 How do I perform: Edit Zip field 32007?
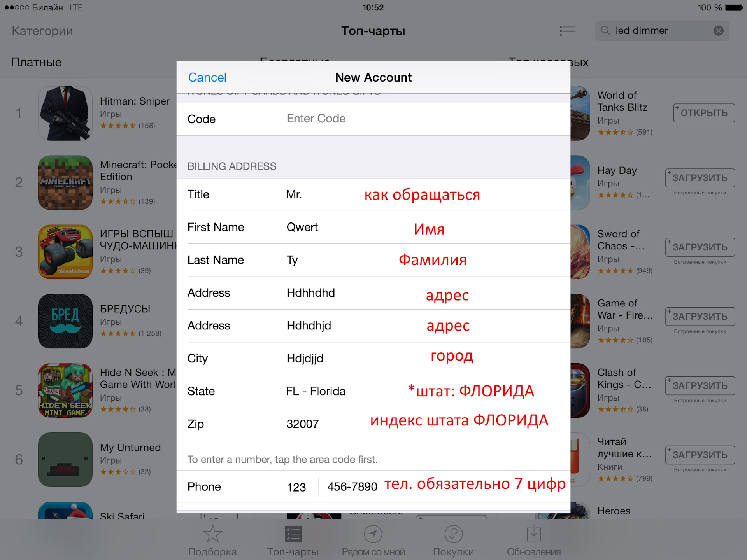tap(373, 424)
